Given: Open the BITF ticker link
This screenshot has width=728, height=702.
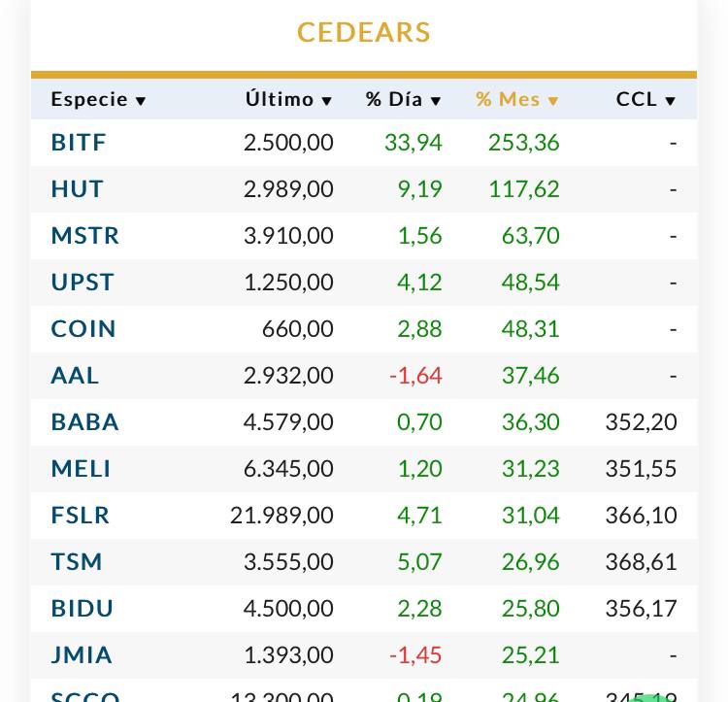Looking at the screenshot, I should tap(79, 143).
